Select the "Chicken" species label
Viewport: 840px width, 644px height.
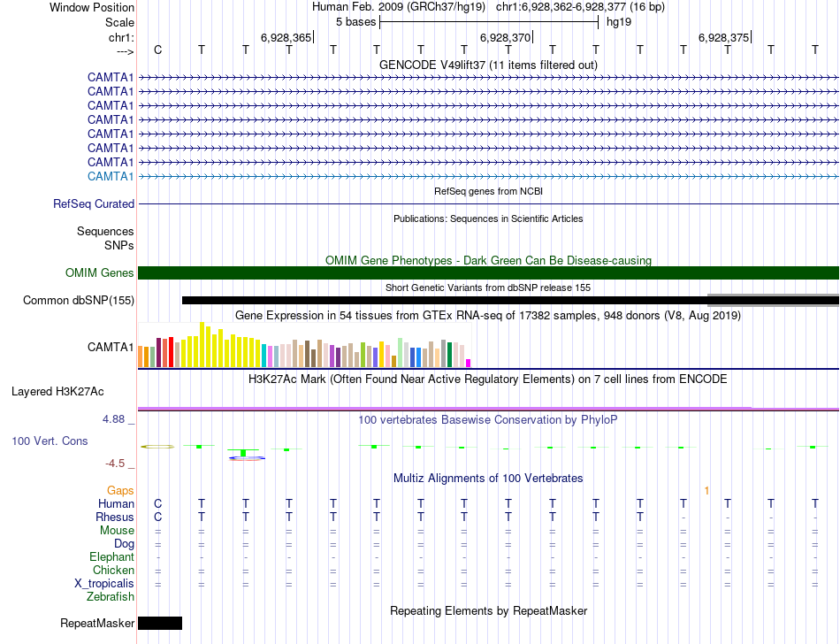(113, 570)
